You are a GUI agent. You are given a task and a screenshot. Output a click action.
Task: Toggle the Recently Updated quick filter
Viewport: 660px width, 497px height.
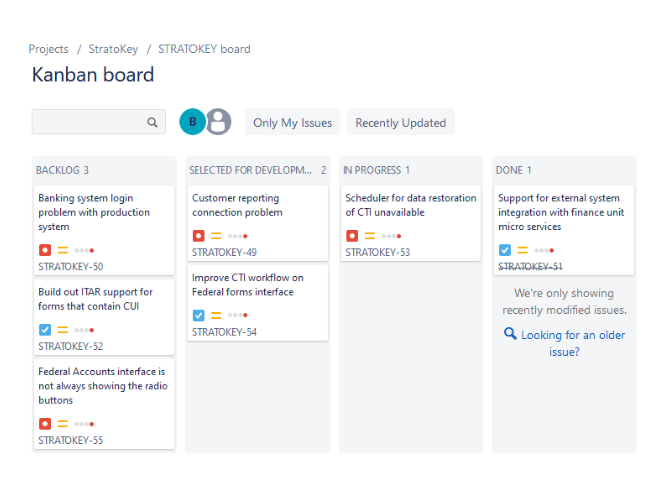coord(401,122)
